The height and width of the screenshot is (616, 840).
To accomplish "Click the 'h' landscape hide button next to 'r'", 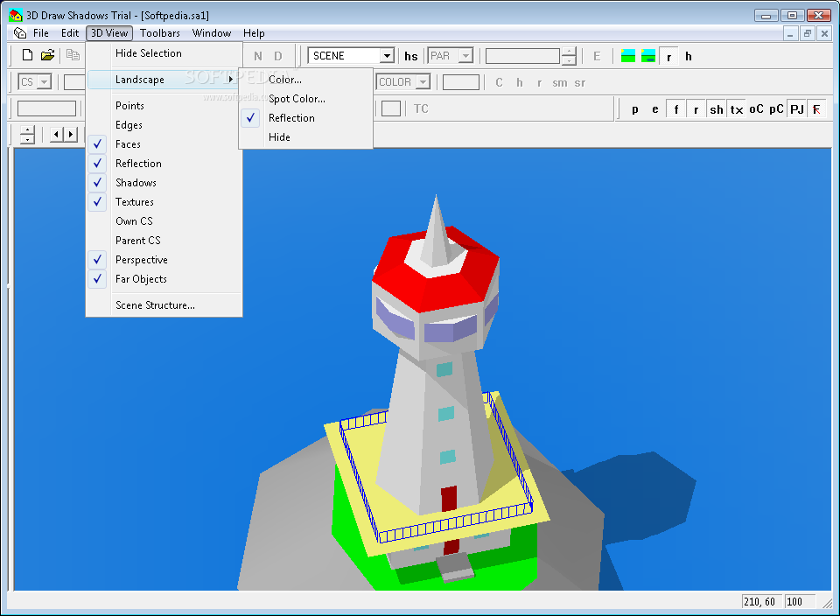I will click(x=689, y=56).
